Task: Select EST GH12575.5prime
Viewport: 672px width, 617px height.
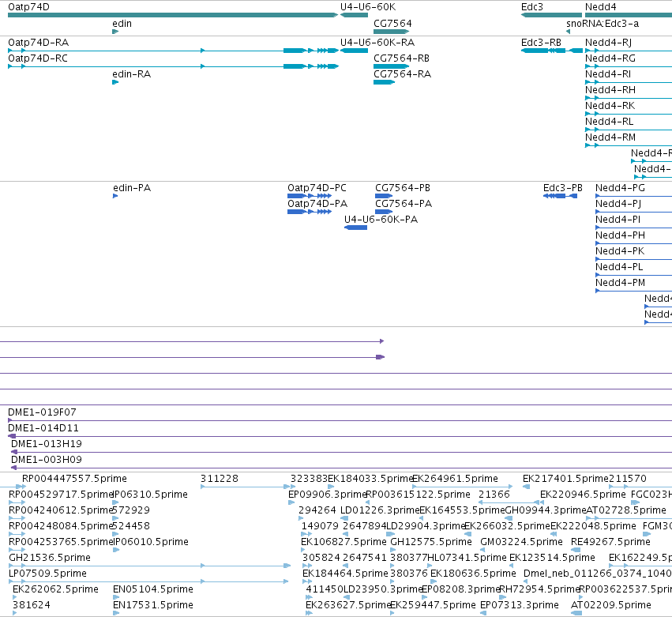Action: pyautogui.click(x=430, y=542)
